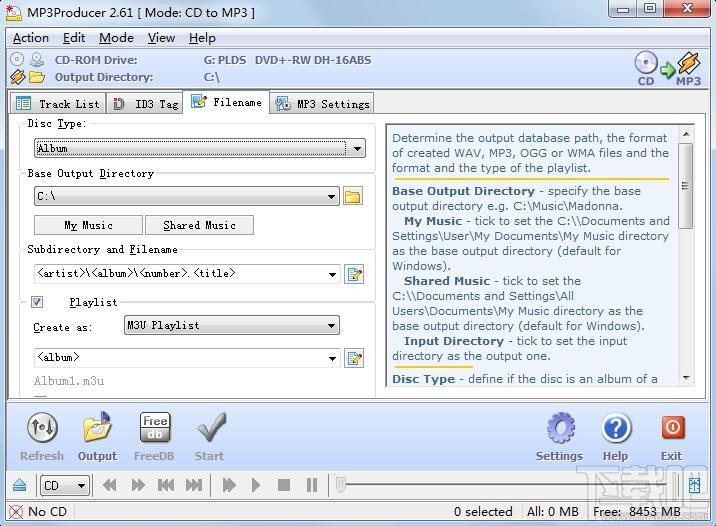716x526 pixels.
Task: Click the No CD status icon
Action: click(x=16, y=512)
